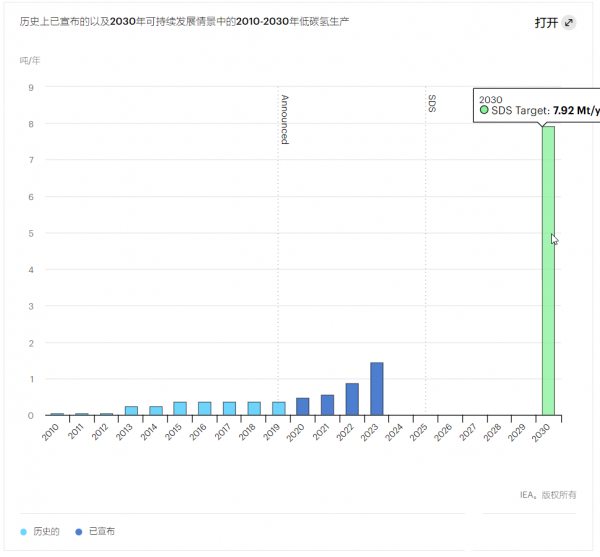This screenshot has height=557, width=600.
Task: Click the vertical Announced marker label
Action: 284,120
